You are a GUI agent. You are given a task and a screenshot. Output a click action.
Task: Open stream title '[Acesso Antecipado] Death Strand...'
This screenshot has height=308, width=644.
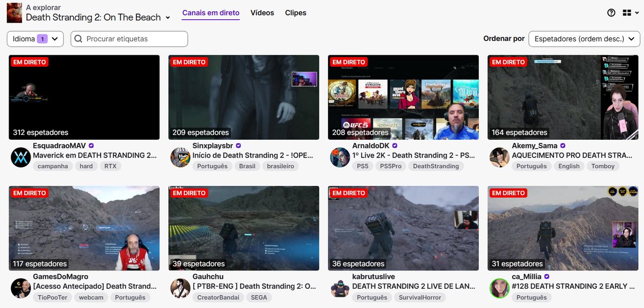coord(95,286)
